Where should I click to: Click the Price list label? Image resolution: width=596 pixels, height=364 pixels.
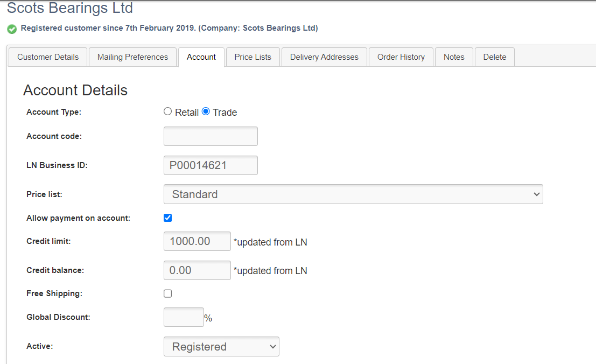(x=44, y=194)
